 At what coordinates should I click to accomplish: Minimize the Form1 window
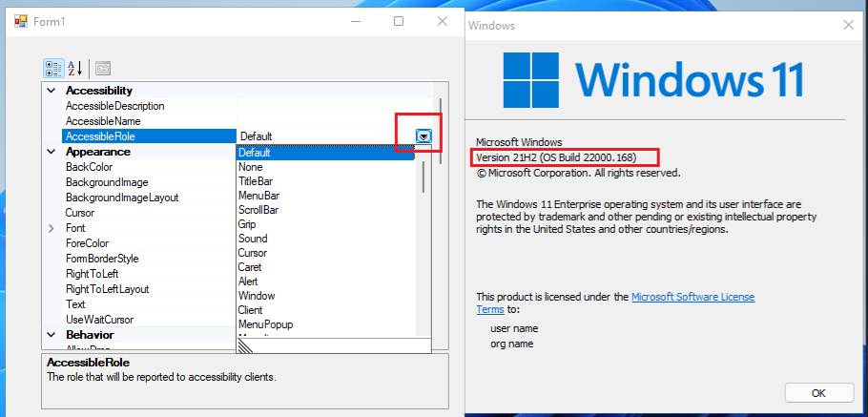[x=357, y=22]
